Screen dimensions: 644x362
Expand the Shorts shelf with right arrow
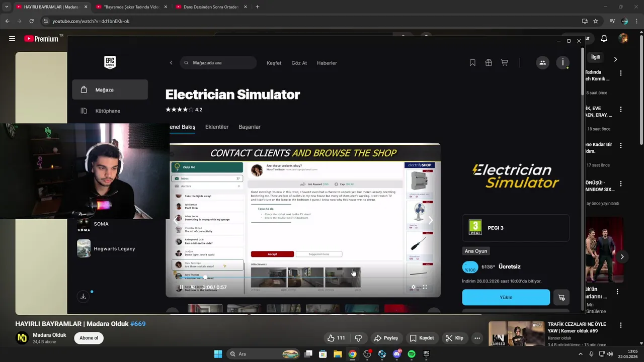pos(622,257)
